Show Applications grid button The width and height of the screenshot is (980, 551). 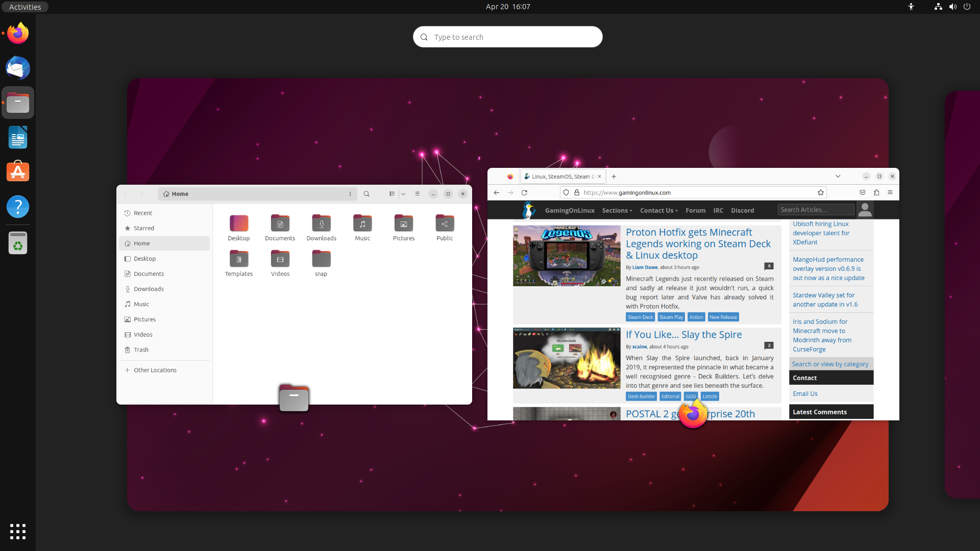(x=18, y=531)
